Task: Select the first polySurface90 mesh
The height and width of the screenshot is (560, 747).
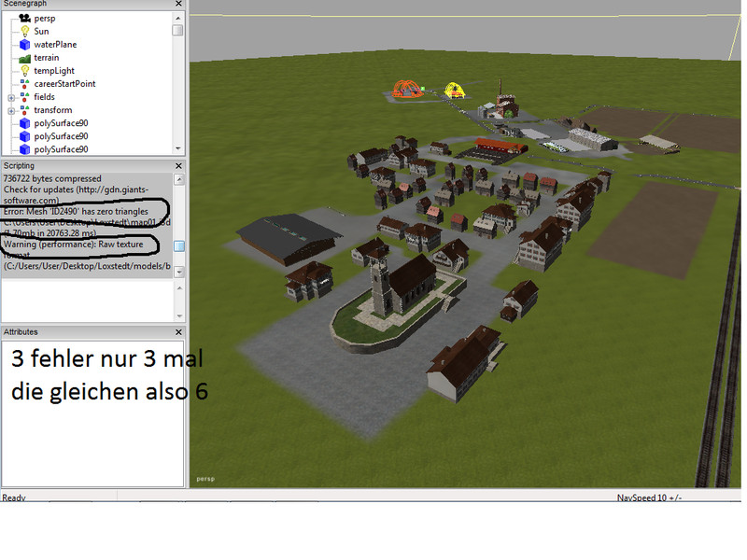Action: pyautogui.click(x=61, y=123)
